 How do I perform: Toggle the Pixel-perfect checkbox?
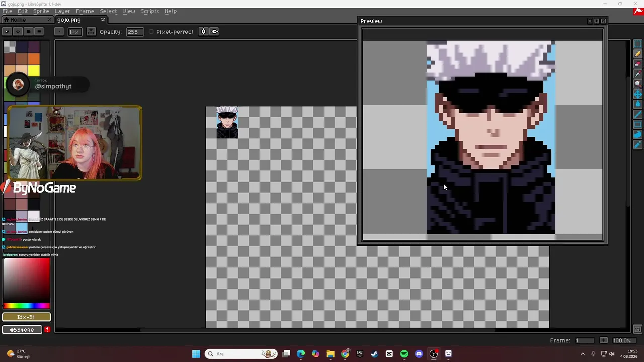click(x=151, y=32)
